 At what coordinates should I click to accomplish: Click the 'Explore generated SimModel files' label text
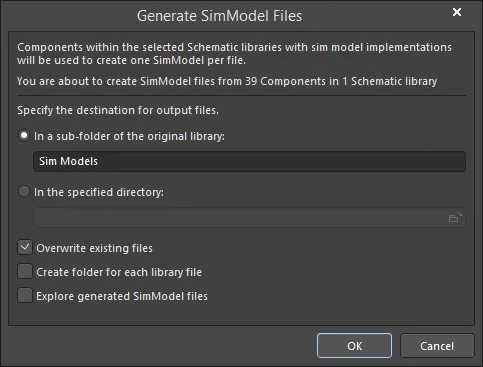tap(122, 296)
